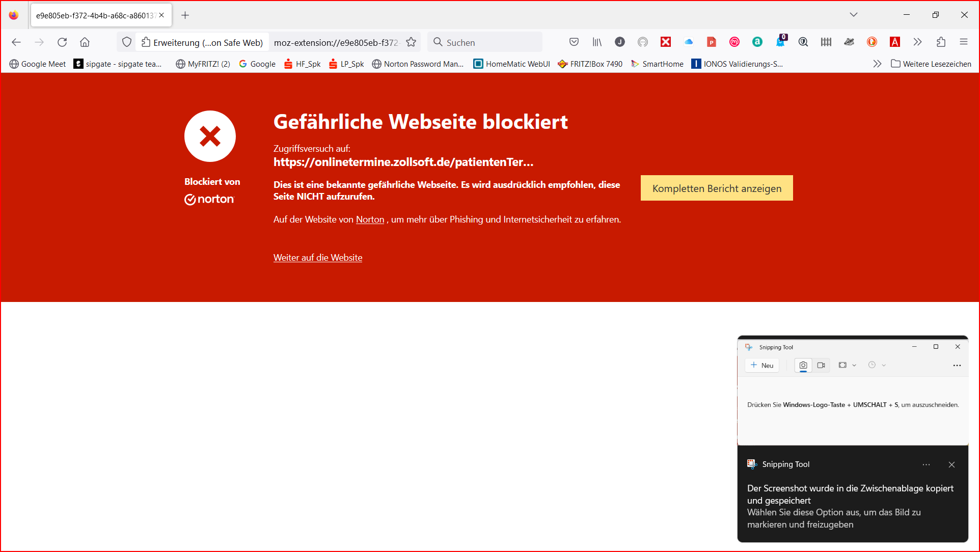Open the IONOS Validierungs bookmark
This screenshot has width=980, height=552.
point(737,64)
